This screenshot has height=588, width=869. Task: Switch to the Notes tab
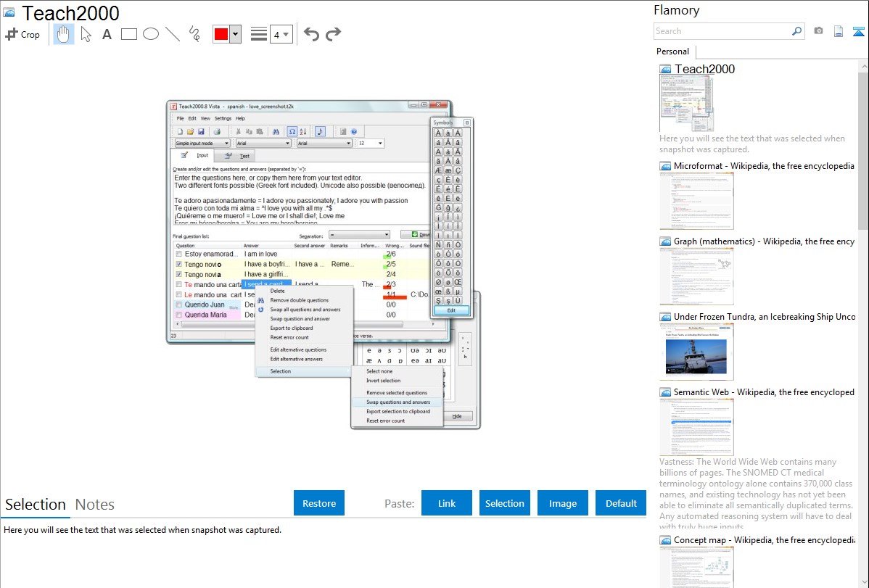click(95, 505)
